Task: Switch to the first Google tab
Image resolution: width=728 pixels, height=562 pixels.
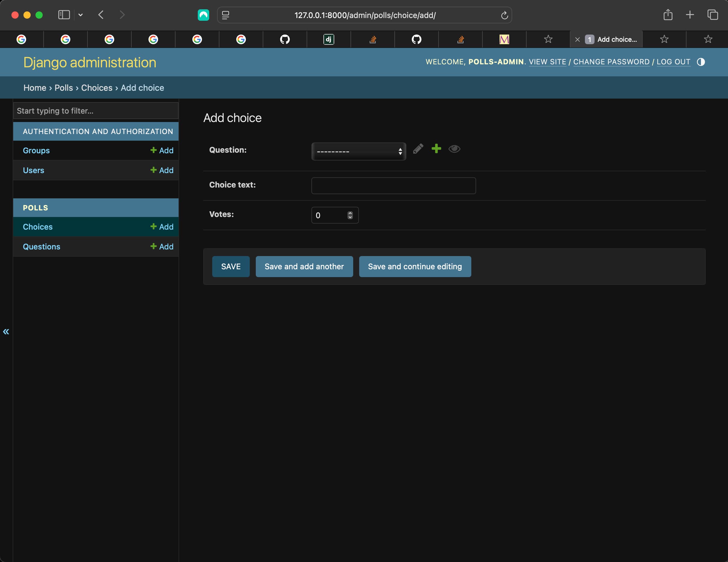Action: click(21, 39)
